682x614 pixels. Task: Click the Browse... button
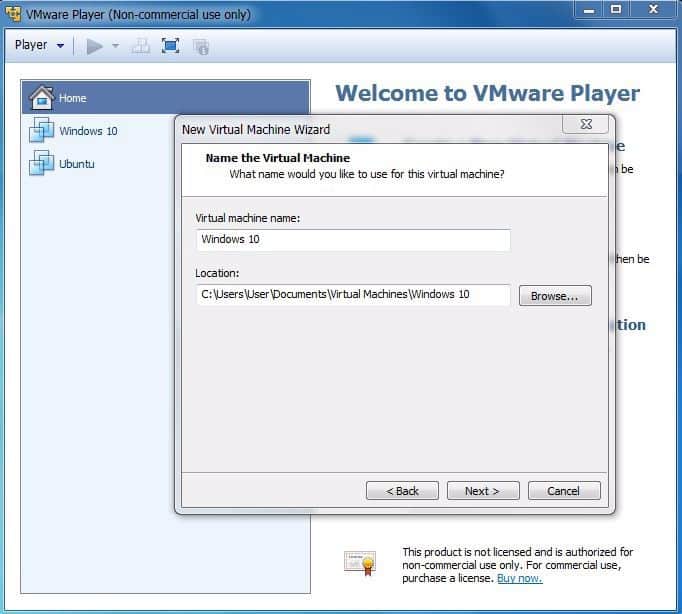point(555,296)
